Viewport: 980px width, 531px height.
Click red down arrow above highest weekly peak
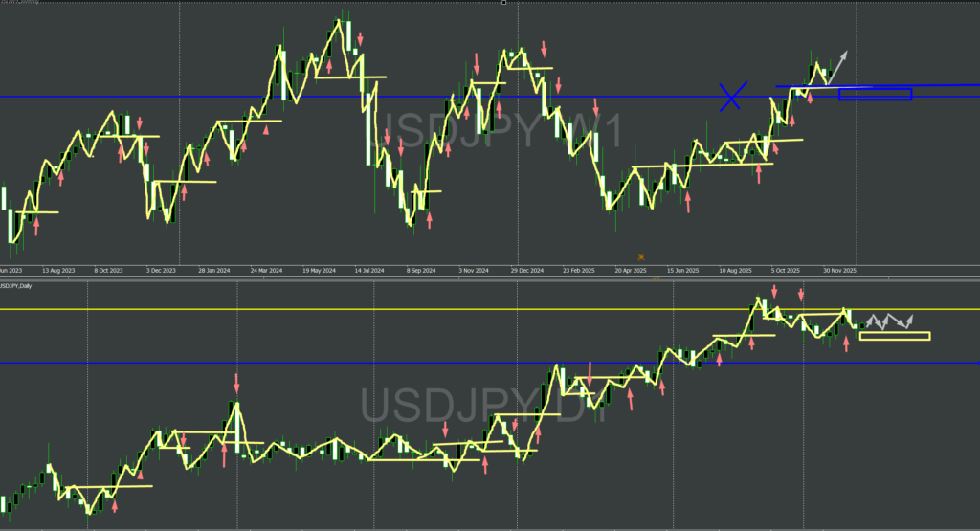pyautogui.click(x=361, y=39)
